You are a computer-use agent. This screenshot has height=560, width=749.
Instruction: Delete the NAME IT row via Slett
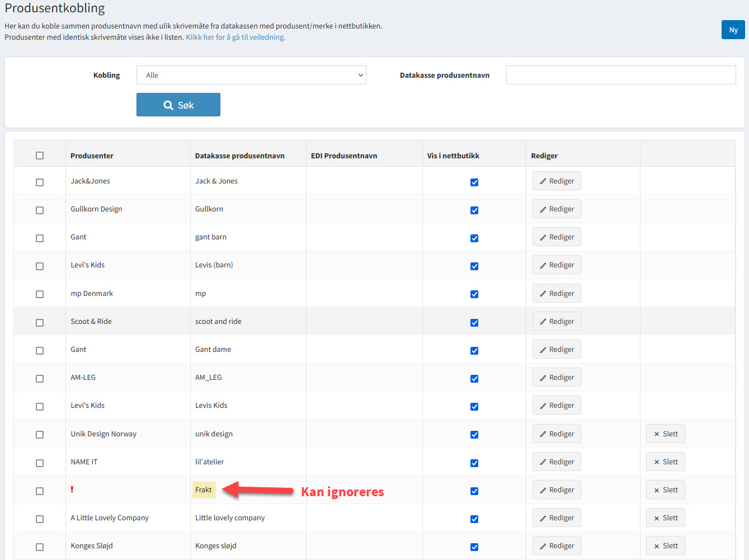tap(665, 462)
